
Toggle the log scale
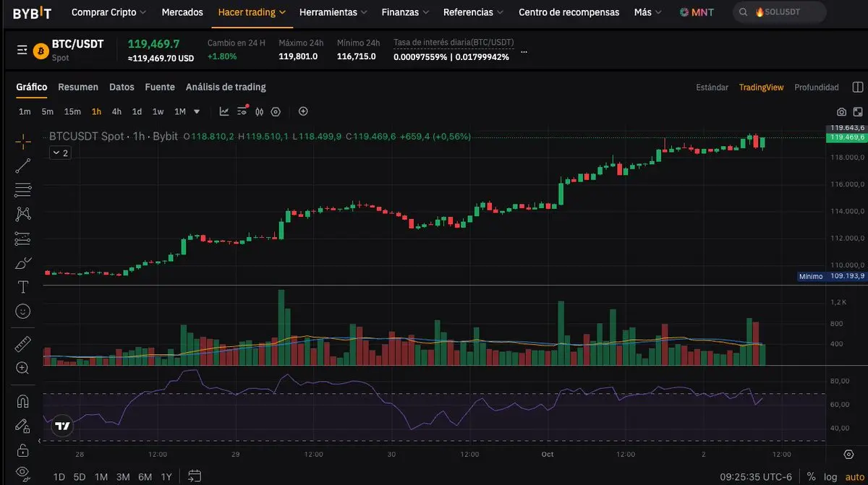830,476
